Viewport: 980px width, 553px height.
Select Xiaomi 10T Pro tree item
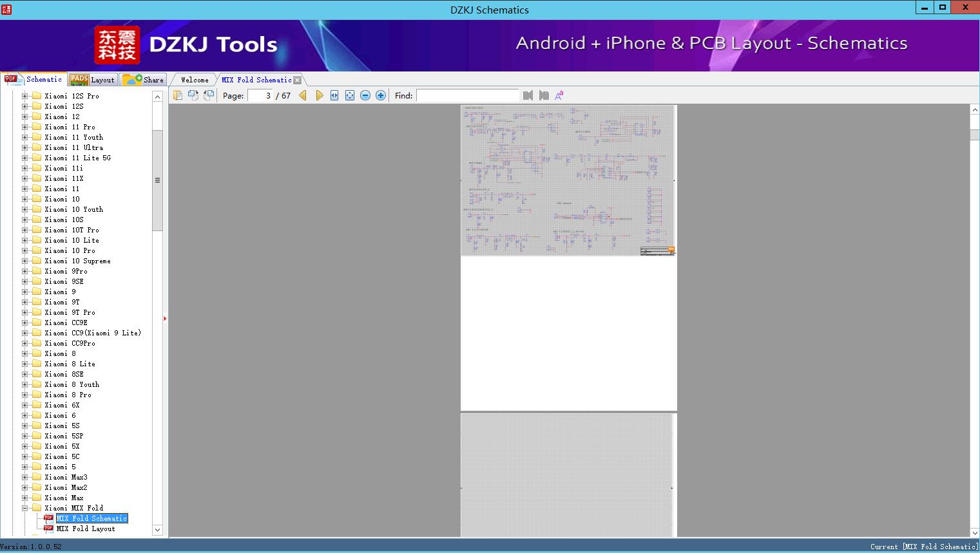point(72,230)
